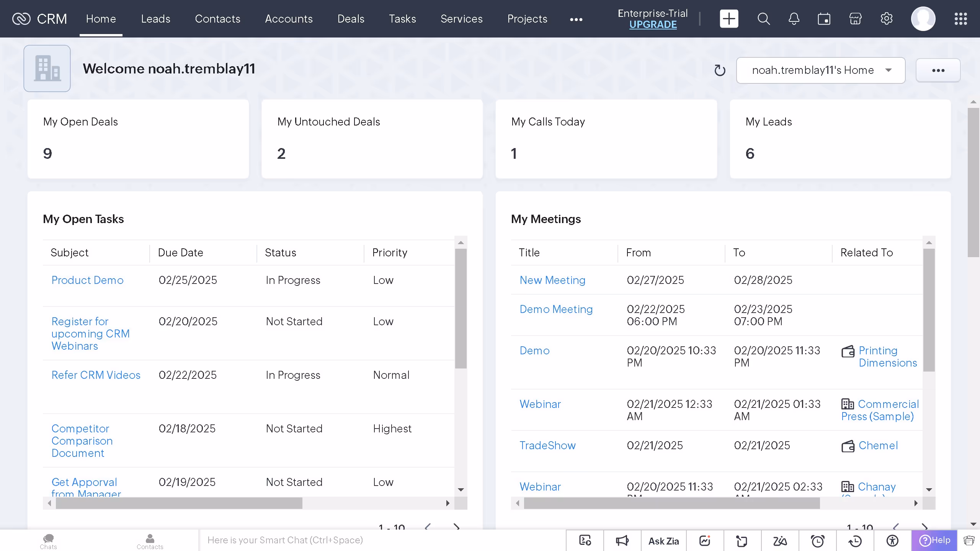Open the Chats panel at bottom left

pyautogui.click(x=48, y=540)
